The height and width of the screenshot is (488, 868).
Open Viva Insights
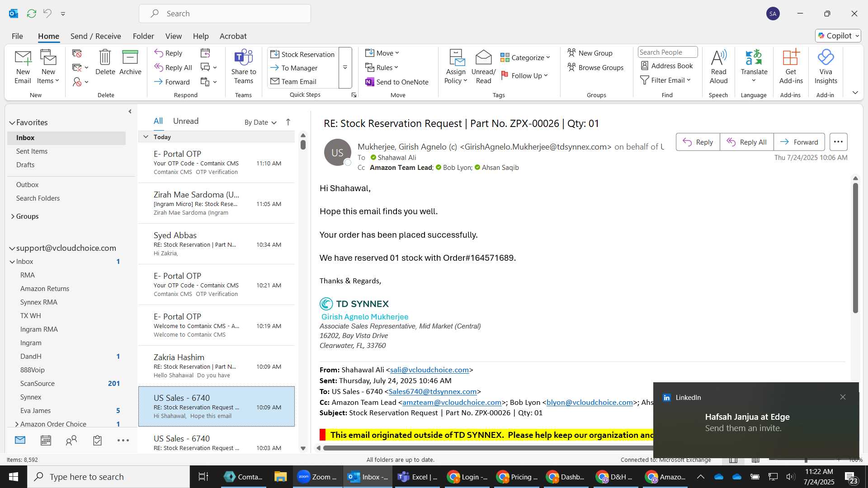point(826,66)
